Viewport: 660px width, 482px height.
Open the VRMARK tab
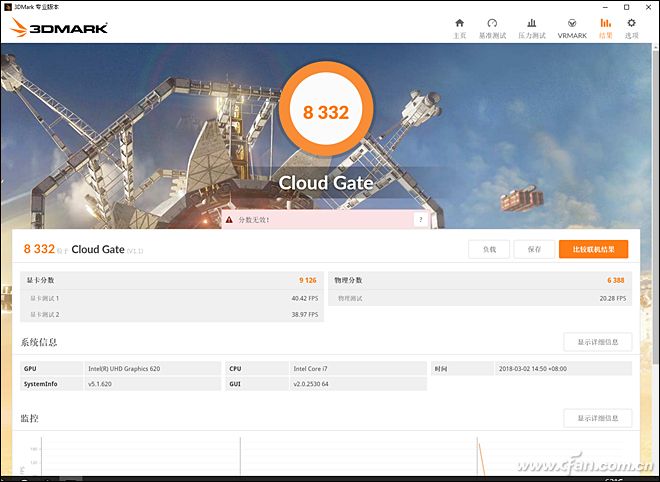point(572,29)
